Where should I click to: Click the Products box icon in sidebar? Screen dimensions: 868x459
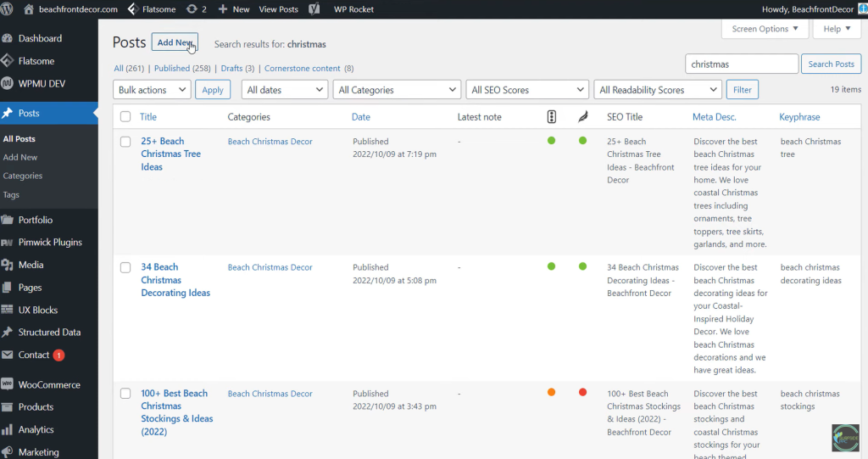[x=7, y=407]
